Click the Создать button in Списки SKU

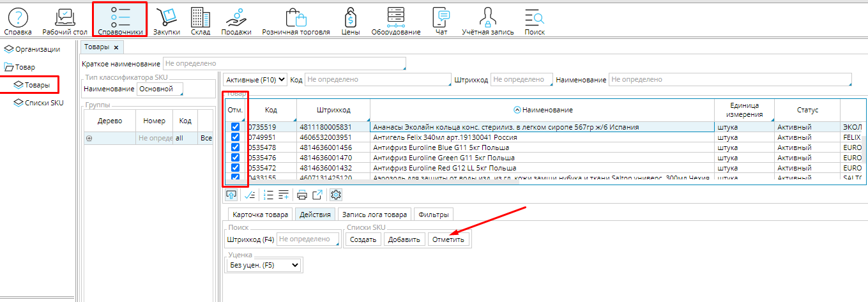tap(363, 239)
